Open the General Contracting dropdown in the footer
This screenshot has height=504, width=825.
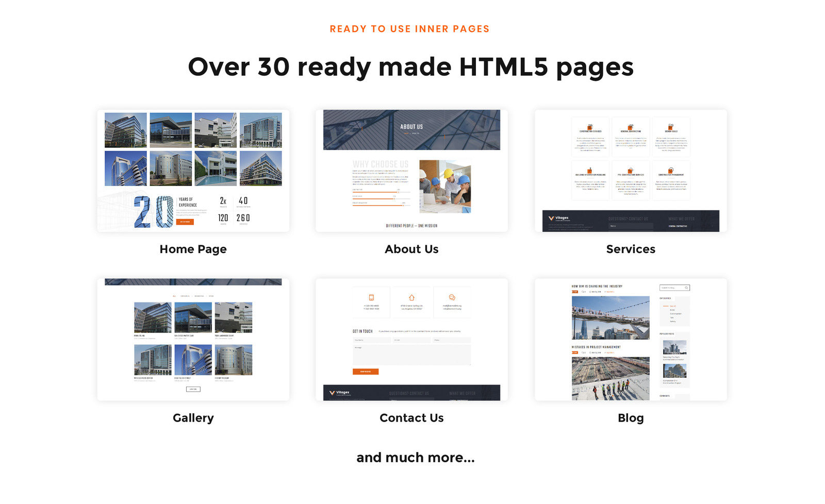(678, 226)
